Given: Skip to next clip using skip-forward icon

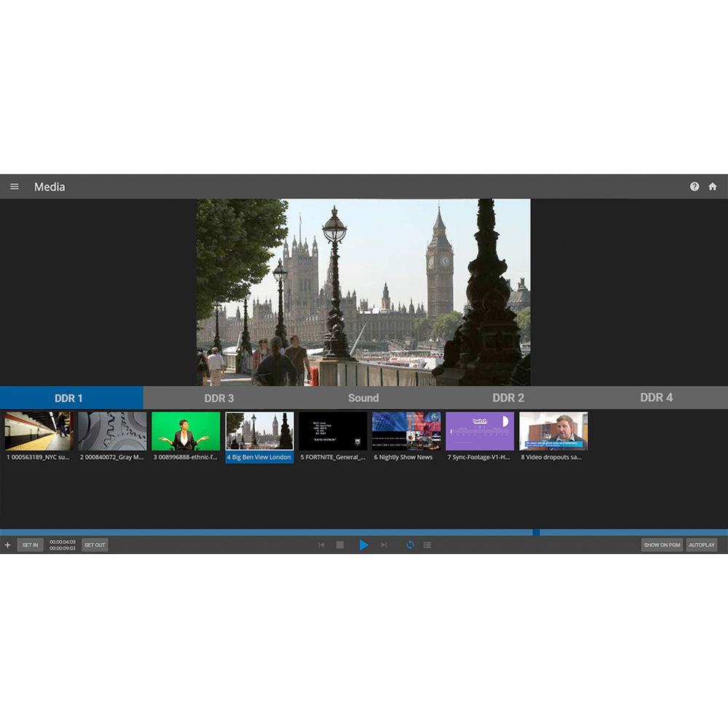Looking at the screenshot, I should pos(384,545).
